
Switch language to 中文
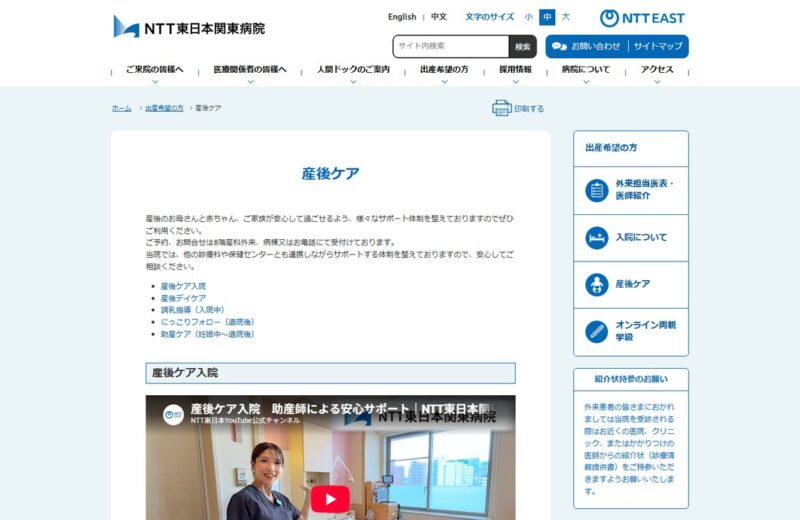pyautogui.click(x=439, y=17)
